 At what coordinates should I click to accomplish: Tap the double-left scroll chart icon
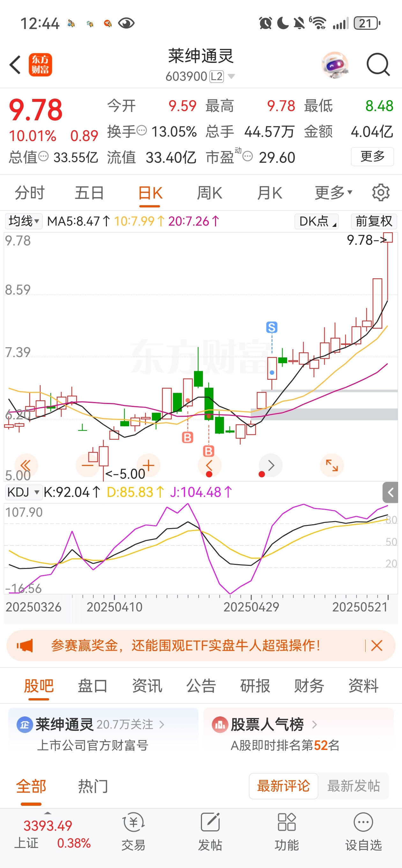click(x=26, y=465)
